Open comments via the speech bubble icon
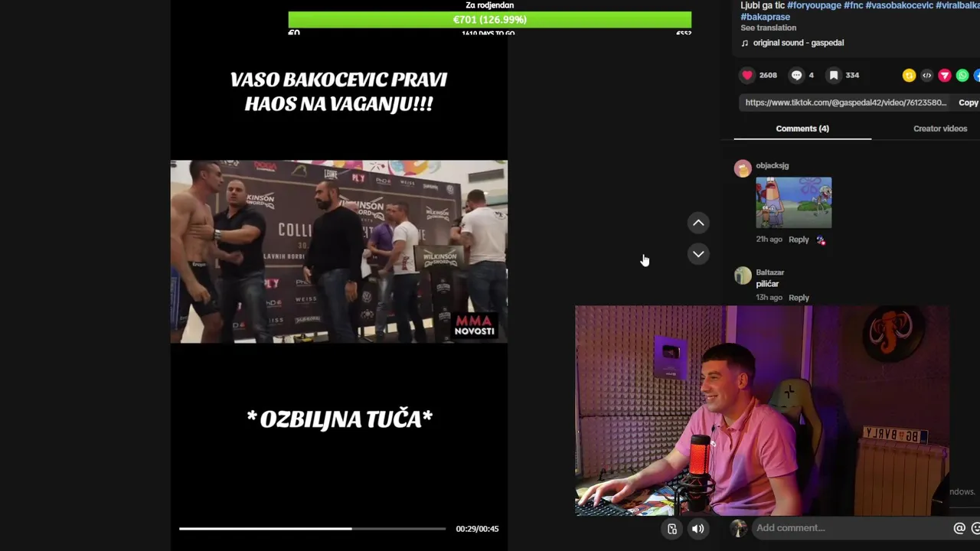This screenshot has height=551, width=980. (796, 75)
